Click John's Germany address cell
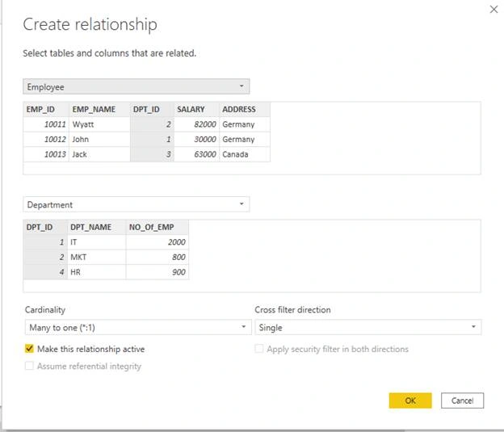The image size is (504, 432). [x=245, y=140]
